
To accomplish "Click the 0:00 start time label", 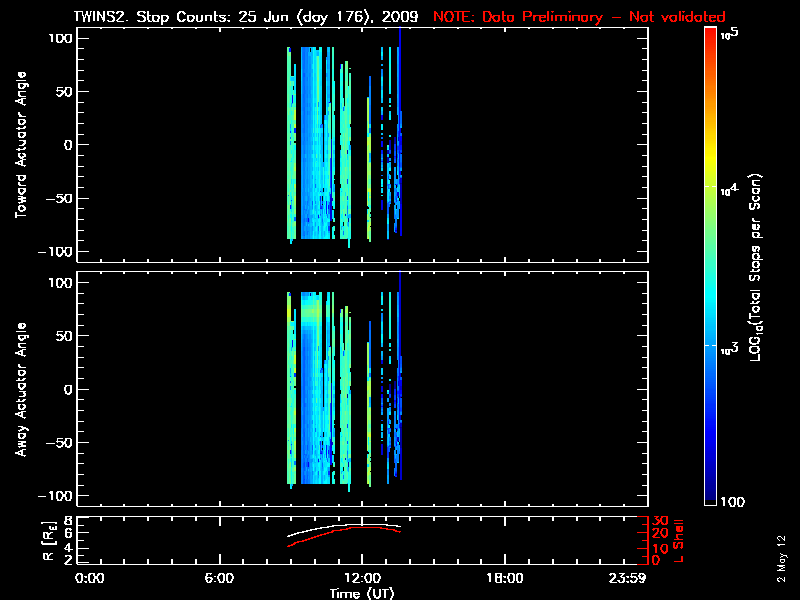I will click(90, 578).
